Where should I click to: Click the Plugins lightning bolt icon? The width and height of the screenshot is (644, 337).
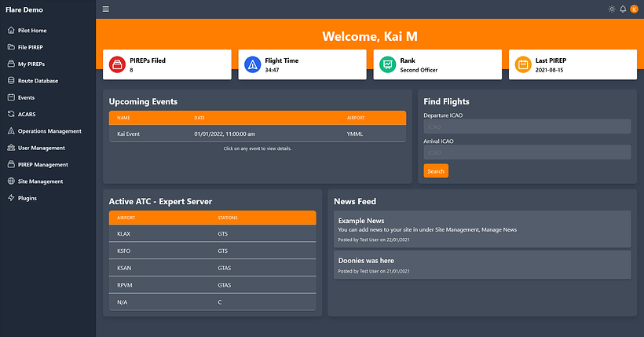pyautogui.click(x=11, y=198)
